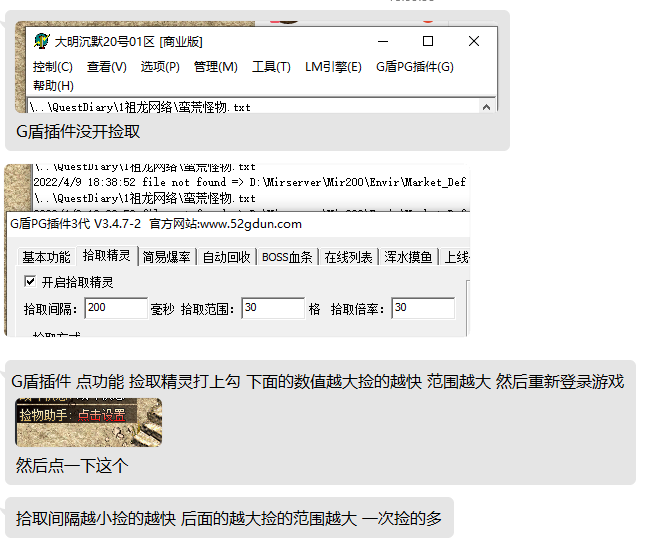Image resolution: width=645 pixels, height=548 pixels.
Task: Click the 拾取倍率 input field
Action: [x=423, y=308]
